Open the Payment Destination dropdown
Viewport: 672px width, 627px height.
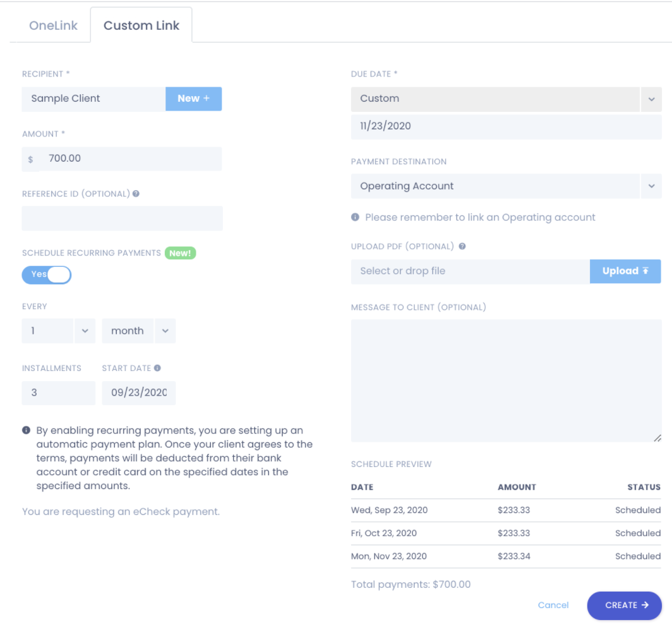(x=651, y=186)
